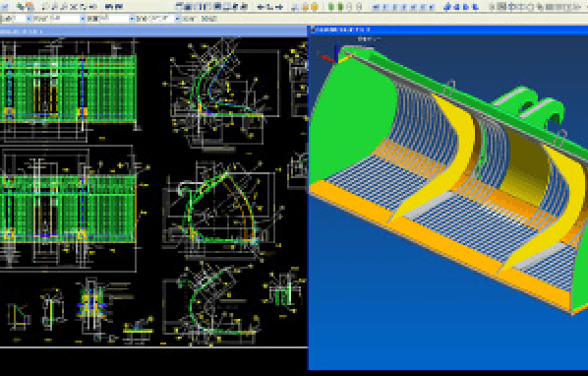This screenshot has width=588, height=376.
Task: Click the second green icon in the top toolbar middle
Action: coord(340,6)
